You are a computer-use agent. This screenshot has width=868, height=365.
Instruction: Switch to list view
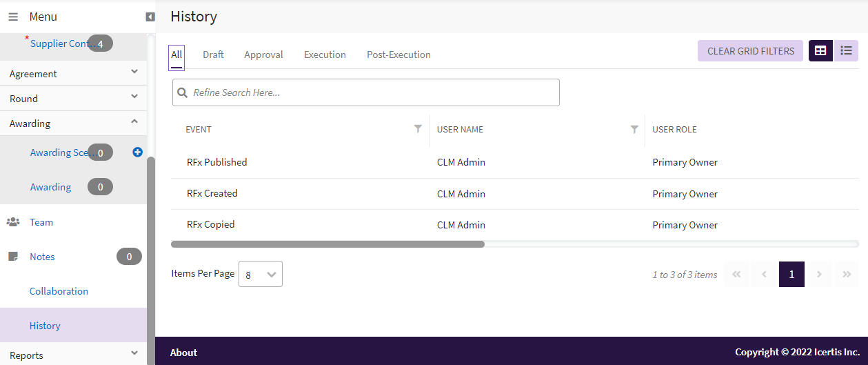coord(846,50)
